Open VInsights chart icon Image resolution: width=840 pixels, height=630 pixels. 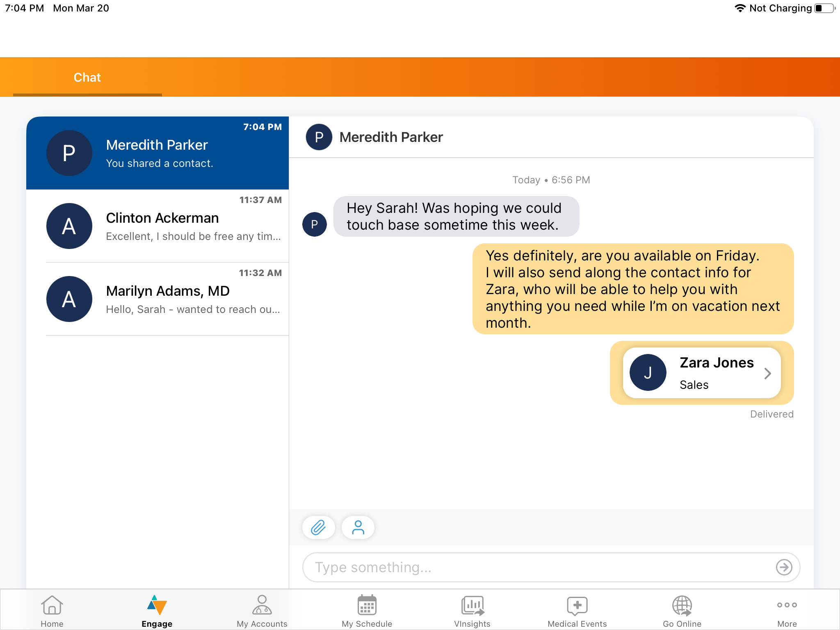(472, 611)
